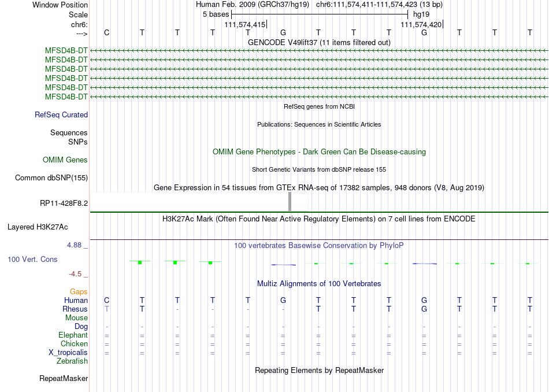Click the Layered H3K27Ac label
The image size is (549, 392).
tap(38, 227)
